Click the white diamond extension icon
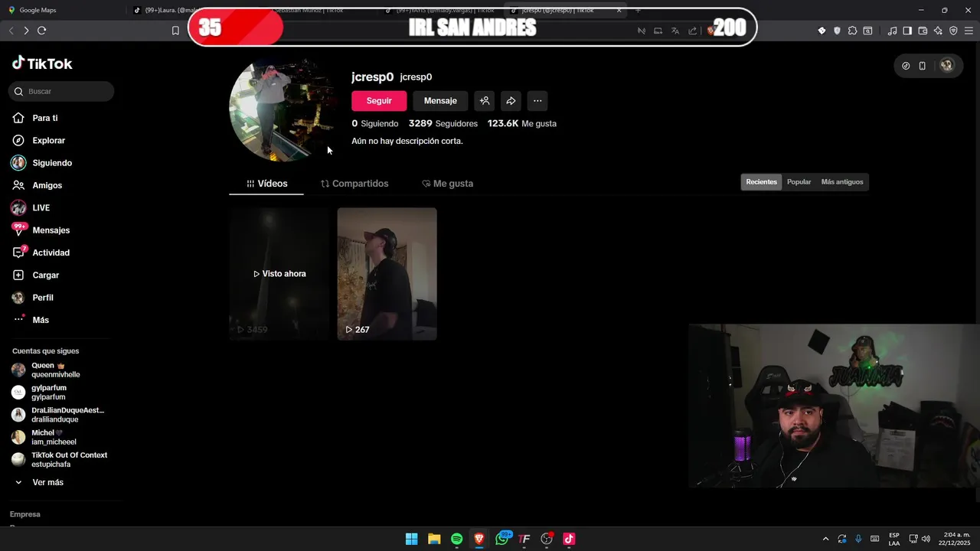Screen dimensions: 980x551 coord(822,31)
